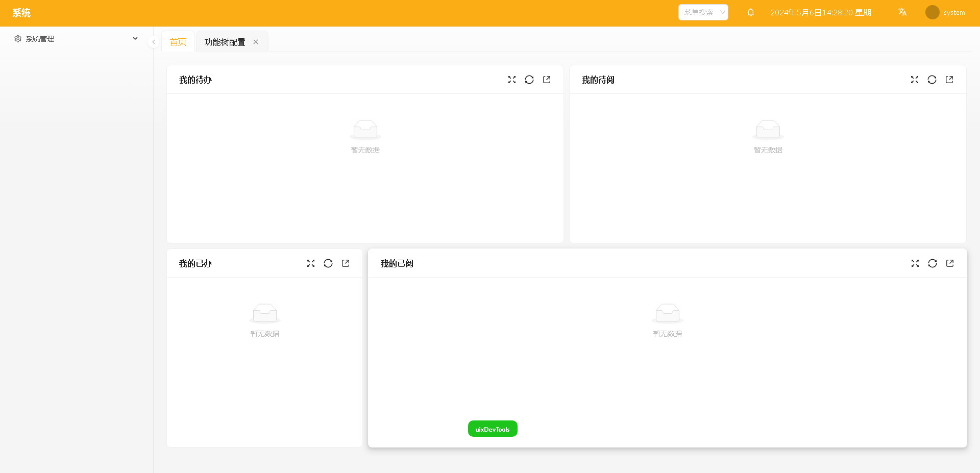This screenshot has width=980, height=473.
Task: Open 我的已办 panel external link icon
Action: click(346, 263)
